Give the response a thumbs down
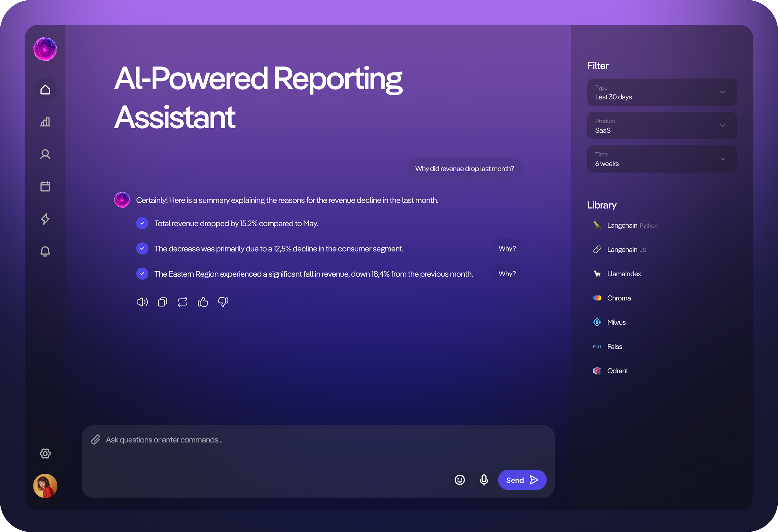 (x=223, y=302)
